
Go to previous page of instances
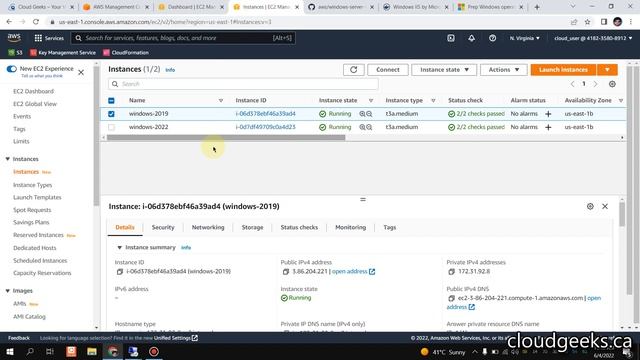coord(572,84)
